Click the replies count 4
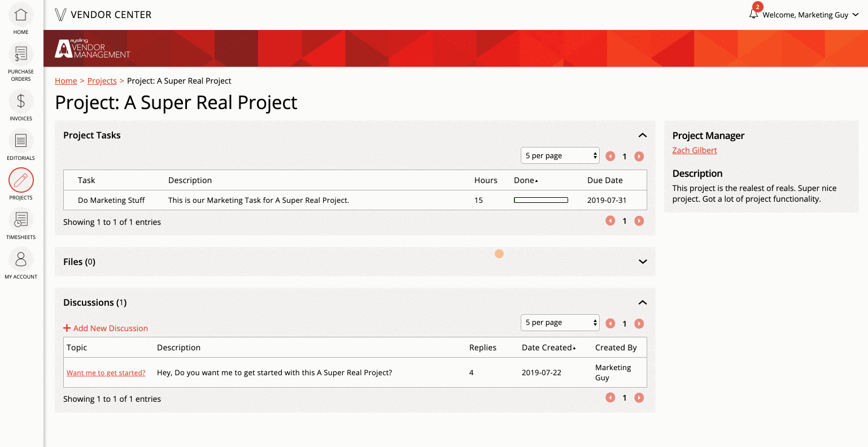This screenshot has height=447, width=868. pyautogui.click(x=472, y=373)
